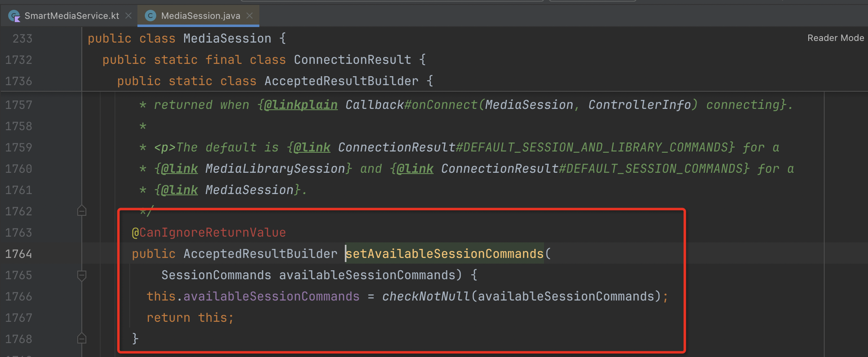The height and width of the screenshot is (357, 868).
Task: Enable Reader Mode
Action: tap(835, 38)
